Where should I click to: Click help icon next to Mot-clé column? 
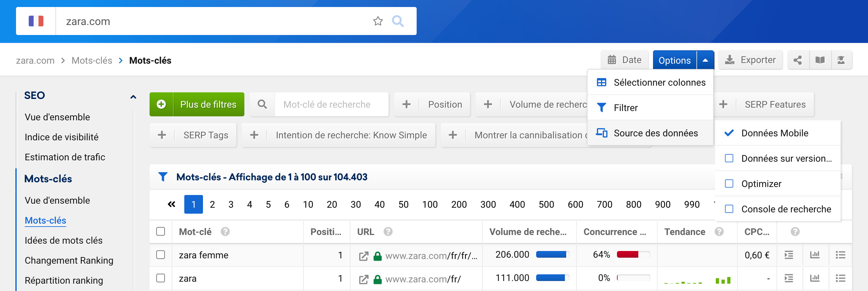225,231
